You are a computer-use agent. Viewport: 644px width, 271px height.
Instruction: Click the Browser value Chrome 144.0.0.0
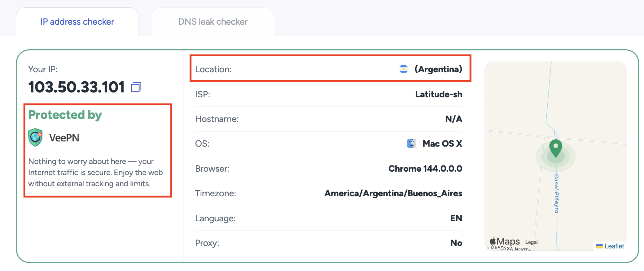(x=425, y=169)
